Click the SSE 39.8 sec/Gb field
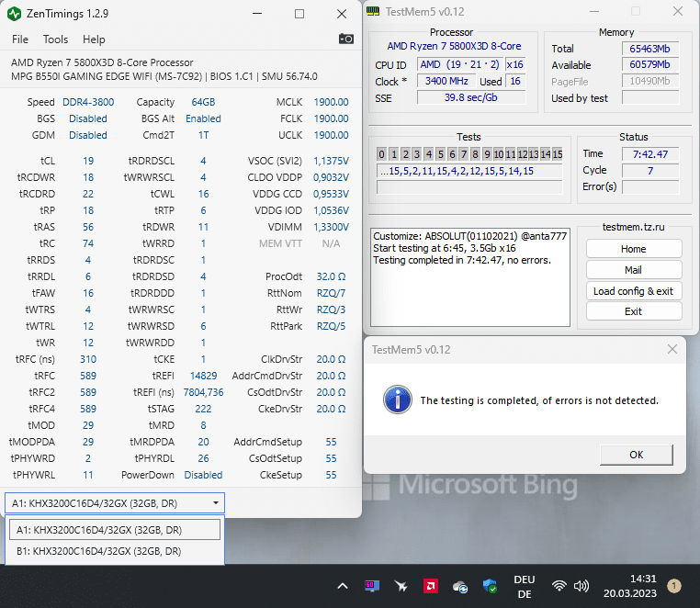This screenshot has width=700, height=608. 471,97
